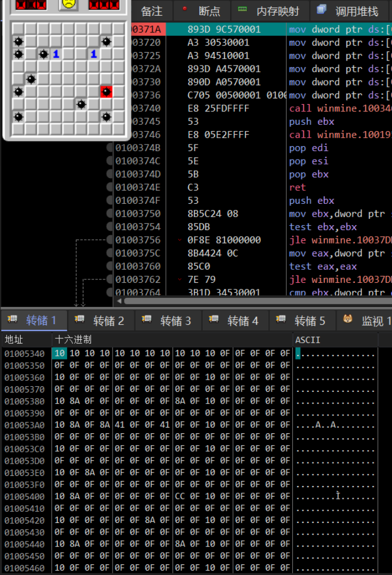Click the left arrow of the disassembly horizontal scrollbar
Viewport: 392px width, 575px height.
119,301
